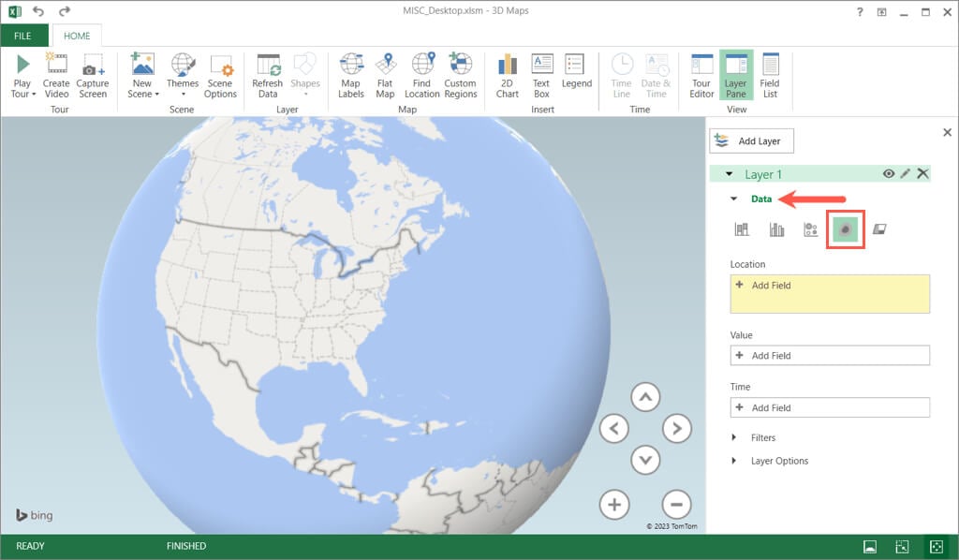Open the FILE menu
Screen dimensions: 959x560
click(24, 36)
